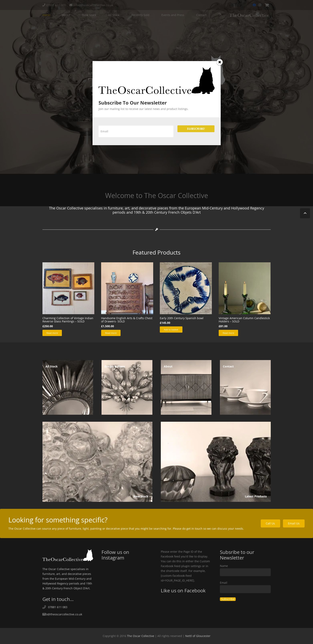
Task: Open the Latest Products image tile
Action: tap(215, 462)
